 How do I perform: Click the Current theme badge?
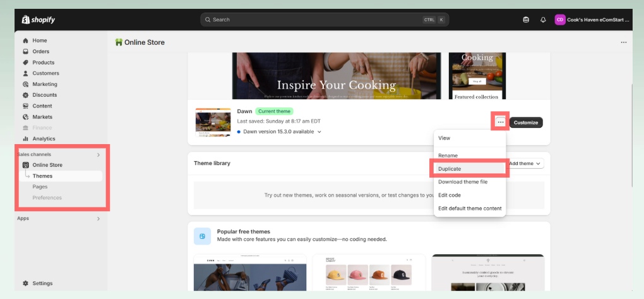click(x=275, y=111)
